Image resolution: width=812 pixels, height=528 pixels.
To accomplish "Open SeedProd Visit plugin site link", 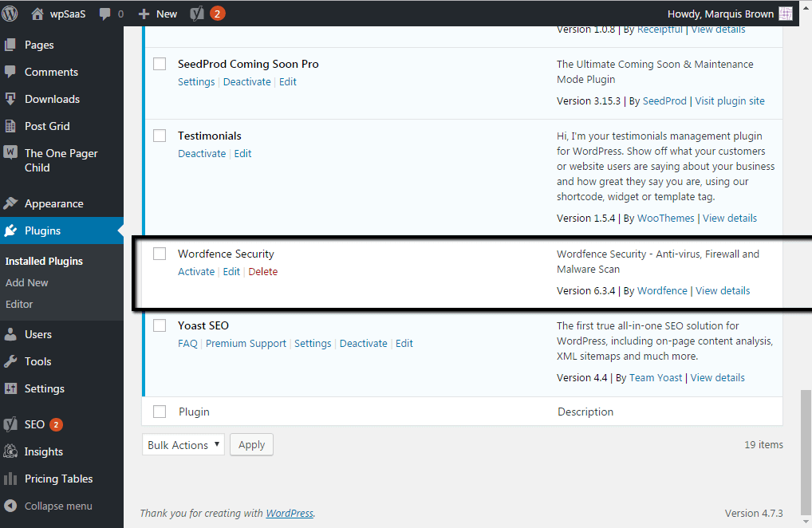I will 730,101.
